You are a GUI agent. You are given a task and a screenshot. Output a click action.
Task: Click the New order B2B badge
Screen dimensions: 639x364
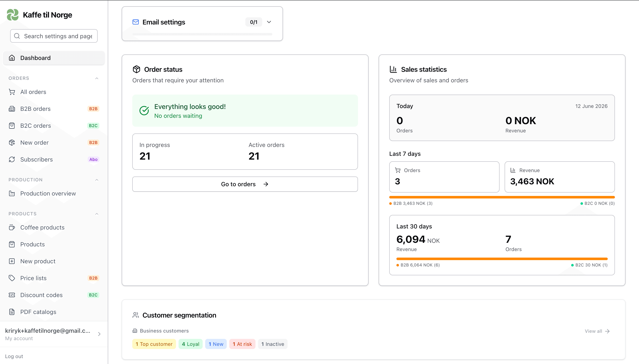tap(93, 143)
